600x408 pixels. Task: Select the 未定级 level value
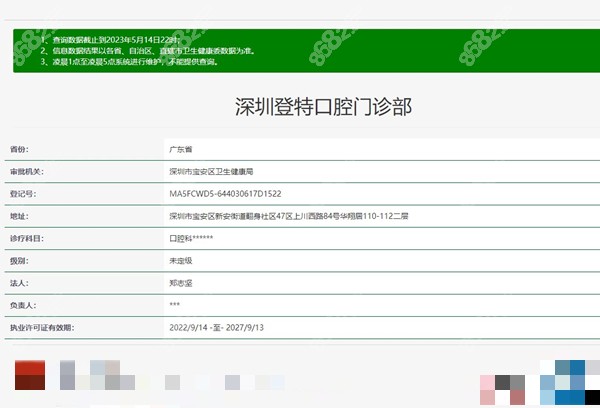pos(181,261)
